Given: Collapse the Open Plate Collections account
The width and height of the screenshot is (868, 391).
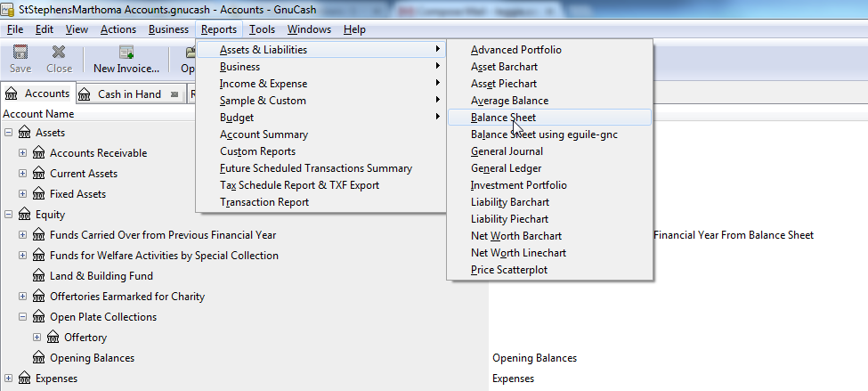Looking at the screenshot, I should [x=22, y=317].
